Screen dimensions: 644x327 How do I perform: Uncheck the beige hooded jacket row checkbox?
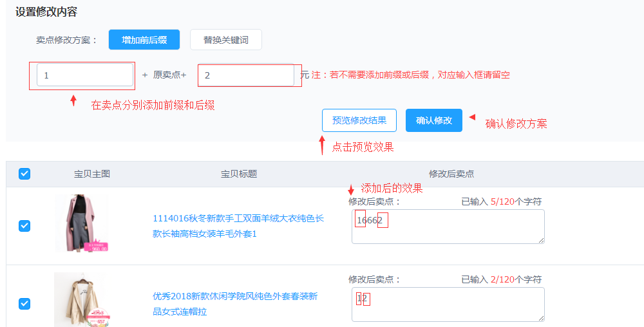point(24,303)
